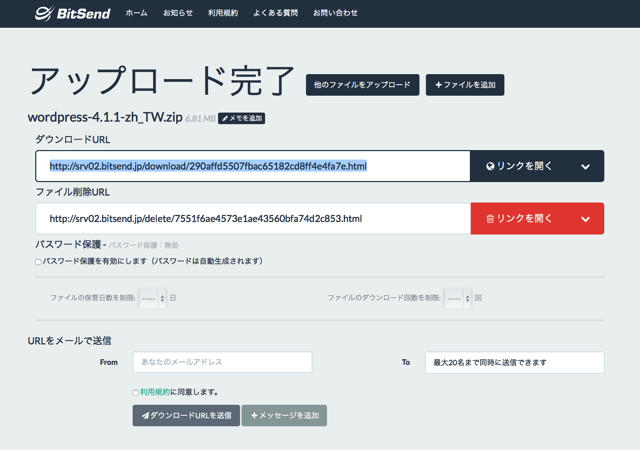Click the ファイル削除URL label
The image size is (640, 450).
(x=73, y=192)
